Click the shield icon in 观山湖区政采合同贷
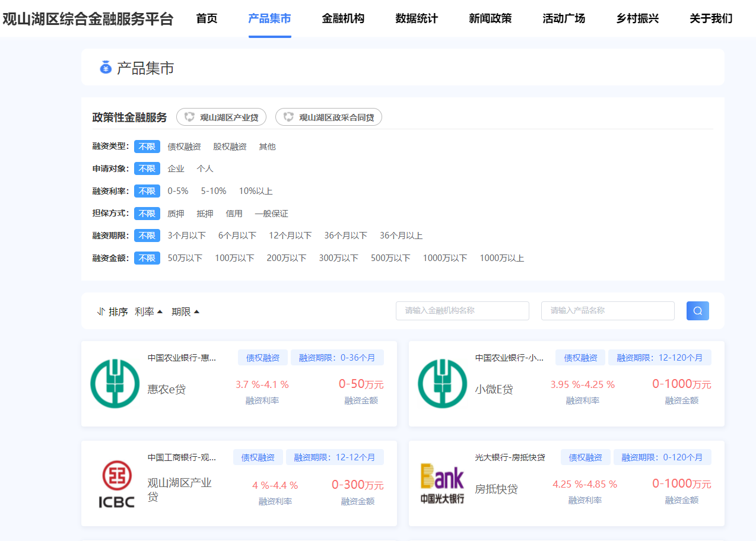Screen dimensions: 756x541 tap(288, 117)
